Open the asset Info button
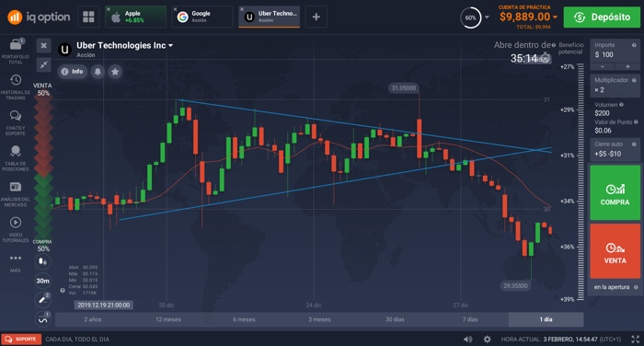The image size is (644, 346). [x=73, y=72]
